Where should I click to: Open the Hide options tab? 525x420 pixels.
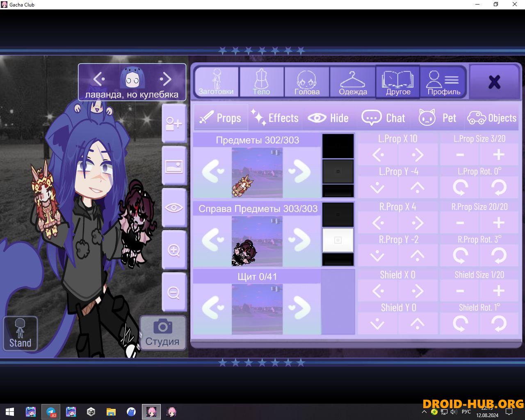coord(328,118)
